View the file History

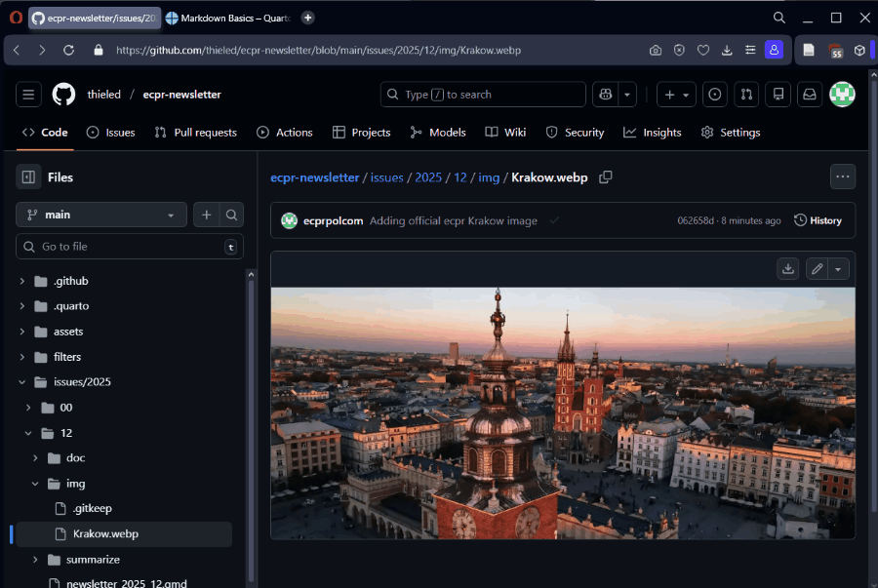click(x=818, y=220)
